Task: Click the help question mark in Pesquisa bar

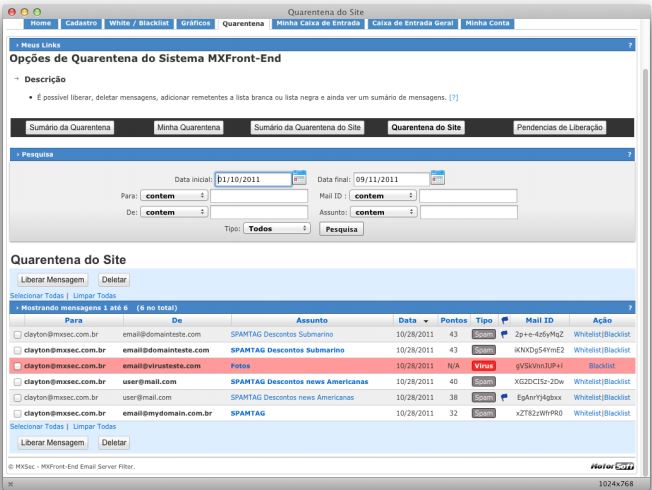Action: point(629,154)
